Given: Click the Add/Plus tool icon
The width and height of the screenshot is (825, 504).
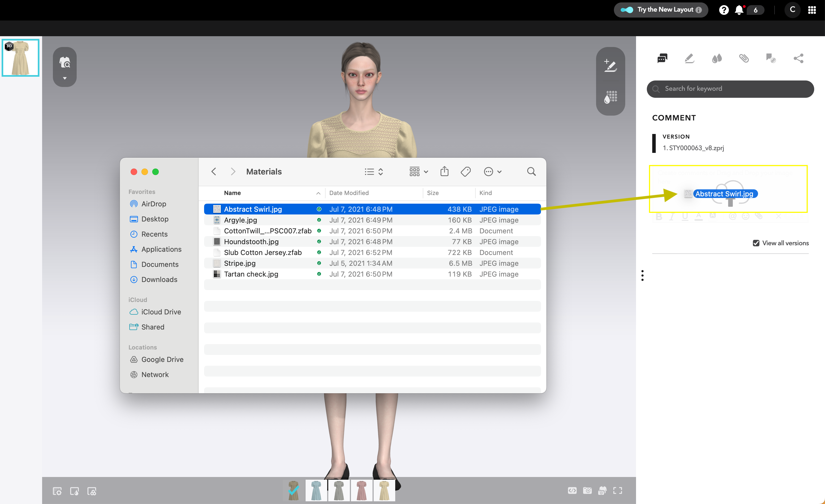Looking at the screenshot, I should pos(610,65).
